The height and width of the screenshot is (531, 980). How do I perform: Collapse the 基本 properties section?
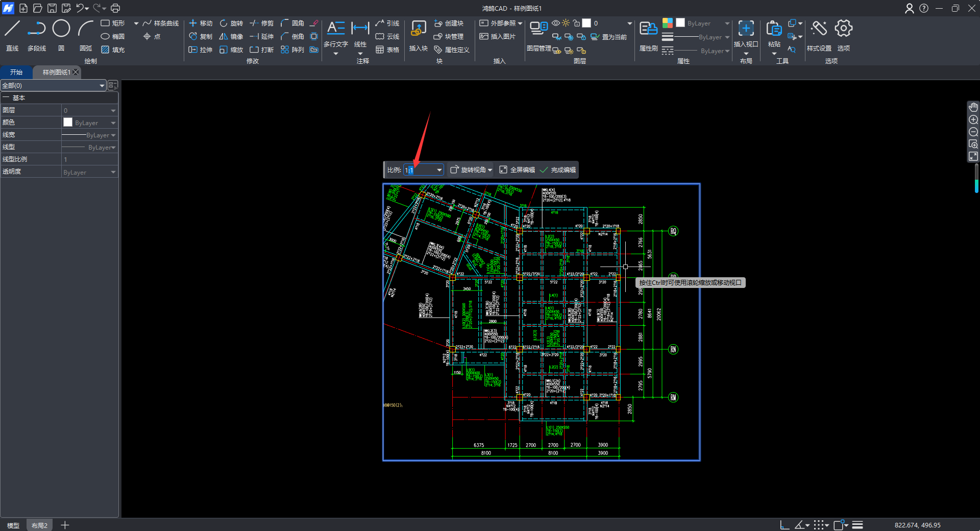coord(6,98)
